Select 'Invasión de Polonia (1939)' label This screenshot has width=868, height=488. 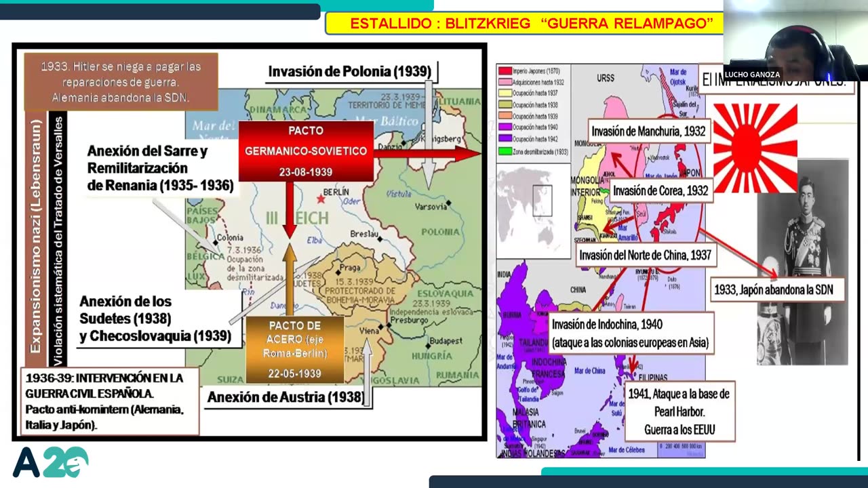pos(350,72)
